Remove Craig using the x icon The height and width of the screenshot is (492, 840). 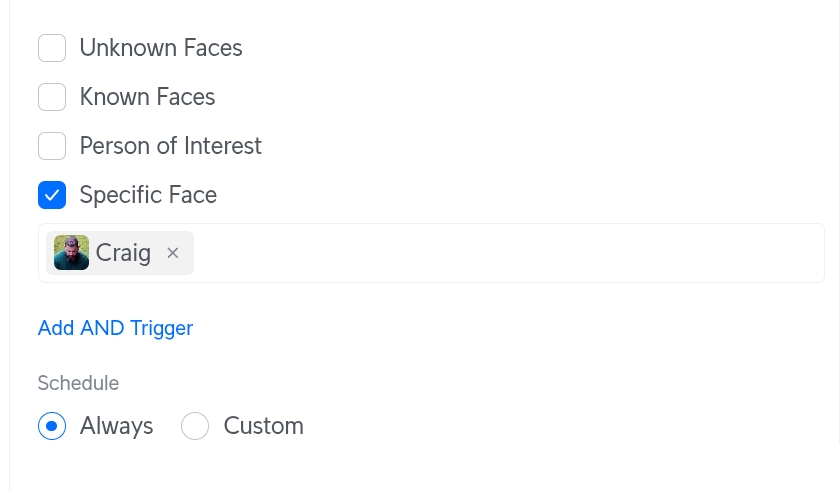click(173, 253)
